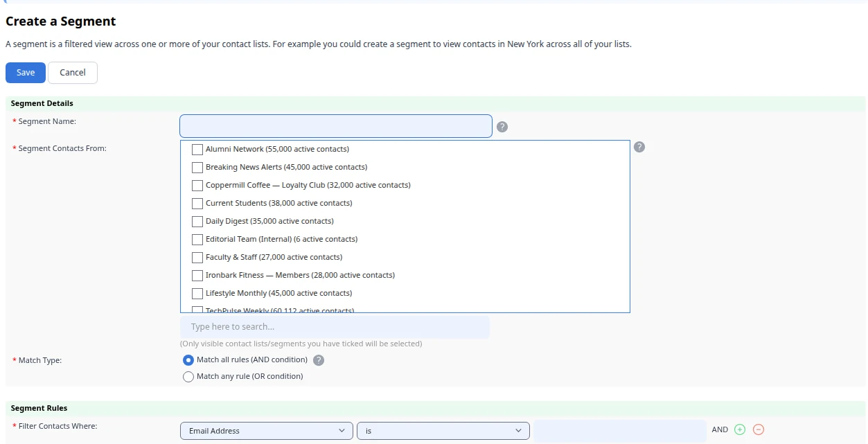Click 'Current Students (38,000 active contacts)' label

(x=278, y=204)
